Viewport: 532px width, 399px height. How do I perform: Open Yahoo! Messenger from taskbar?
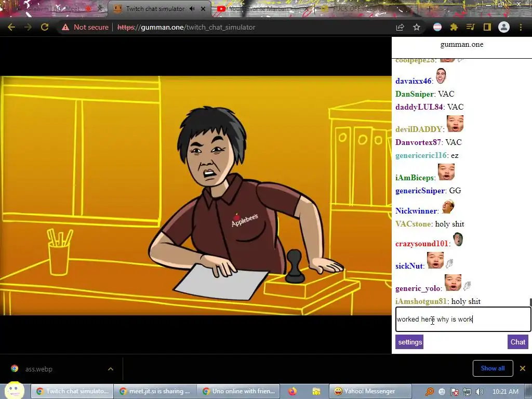(370, 391)
